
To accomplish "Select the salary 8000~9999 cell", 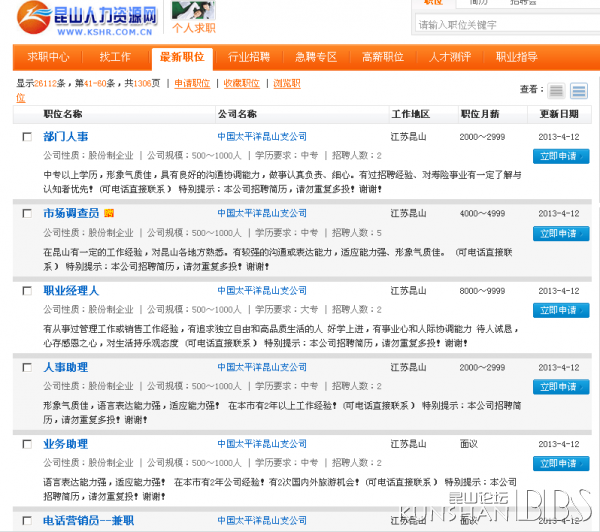I will tap(482, 291).
